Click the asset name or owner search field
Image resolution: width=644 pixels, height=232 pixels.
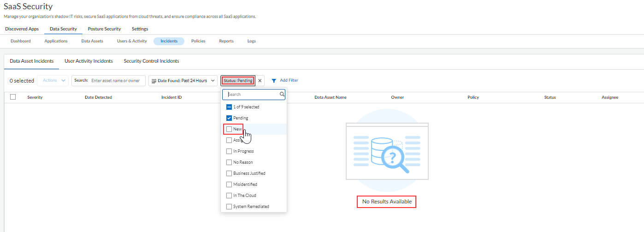click(116, 81)
